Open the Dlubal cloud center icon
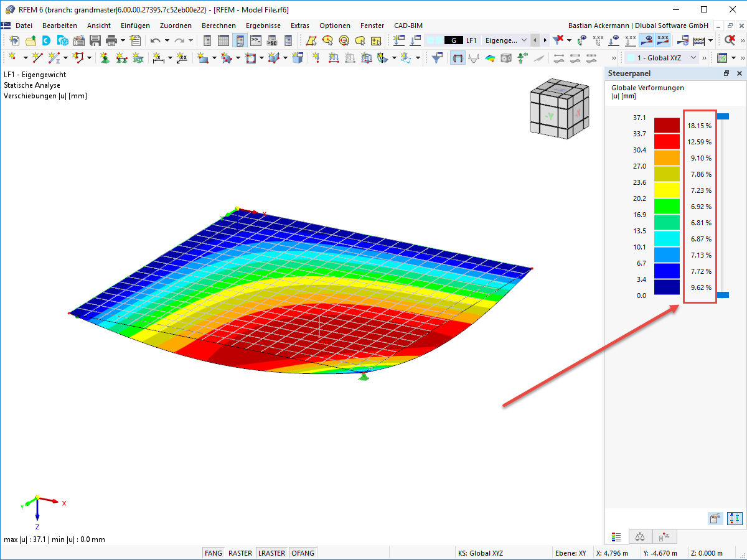The image size is (747, 560). pyautogui.click(x=46, y=40)
